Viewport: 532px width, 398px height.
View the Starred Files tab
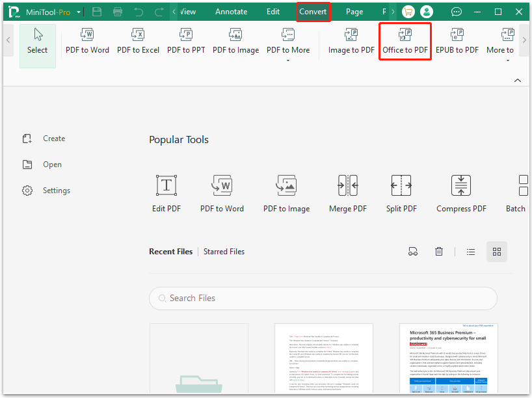(x=224, y=252)
